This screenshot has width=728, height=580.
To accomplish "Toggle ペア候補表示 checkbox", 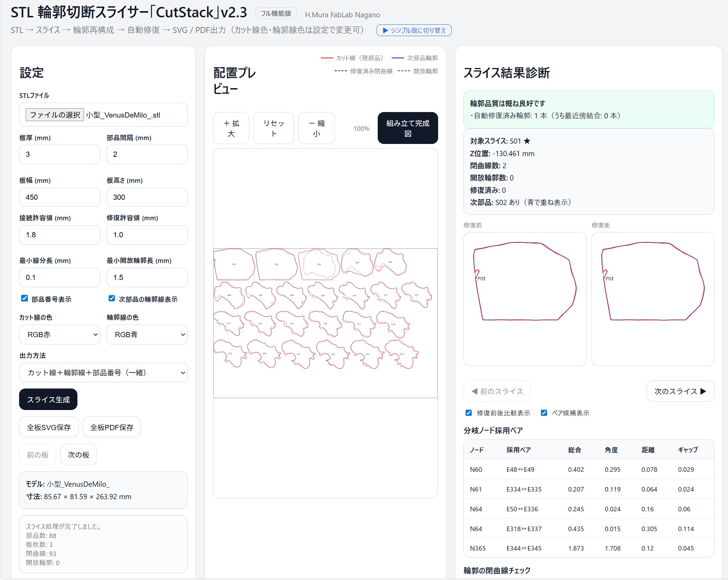I will click(x=544, y=413).
